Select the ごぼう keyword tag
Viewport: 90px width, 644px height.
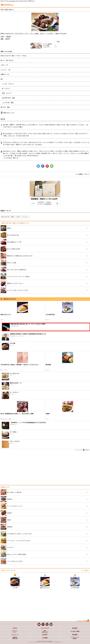coord(18,217)
